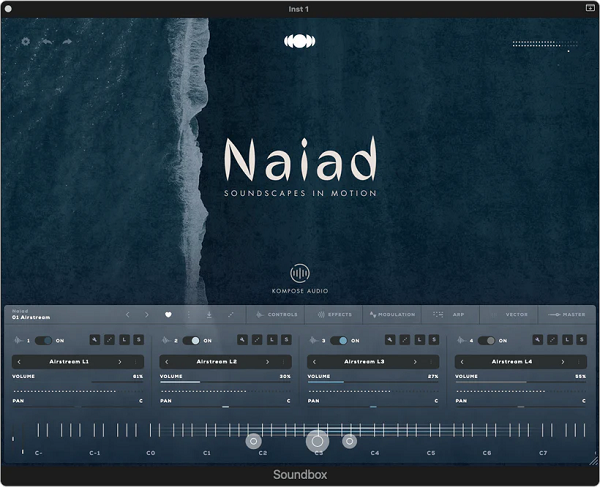Go to next preset after 01 Airstream
Image resolution: width=600 pixels, height=487 pixels.
(147, 314)
